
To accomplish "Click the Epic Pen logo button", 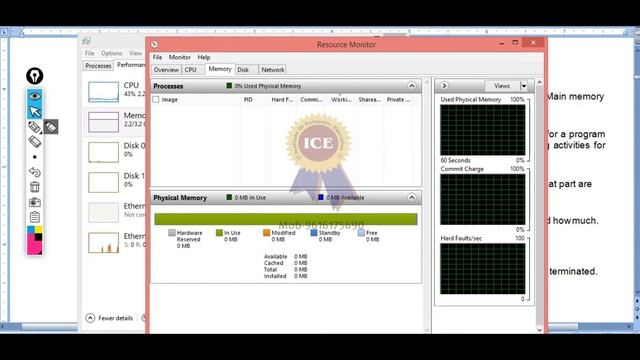I will pyautogui.click(x=35, y=76).
